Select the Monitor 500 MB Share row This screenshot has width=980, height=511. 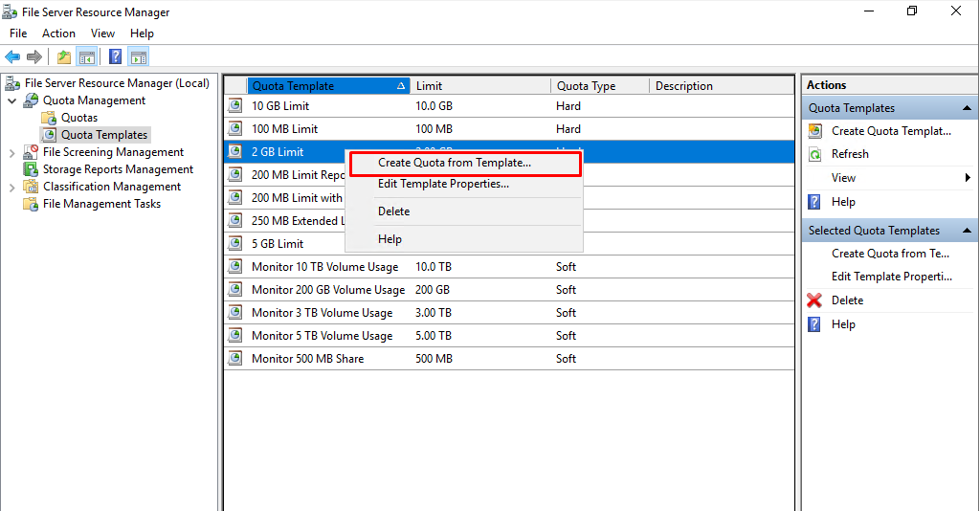tap(509, 359)
